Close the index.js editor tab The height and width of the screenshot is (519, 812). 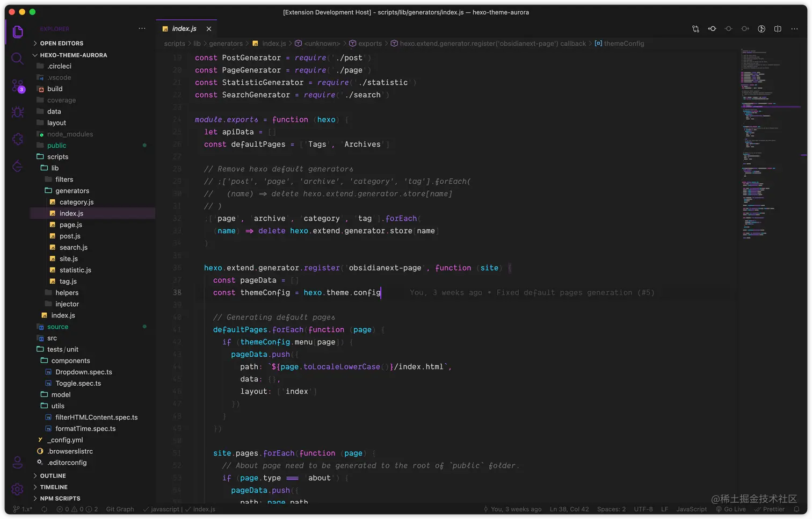(x=209, y=29)
